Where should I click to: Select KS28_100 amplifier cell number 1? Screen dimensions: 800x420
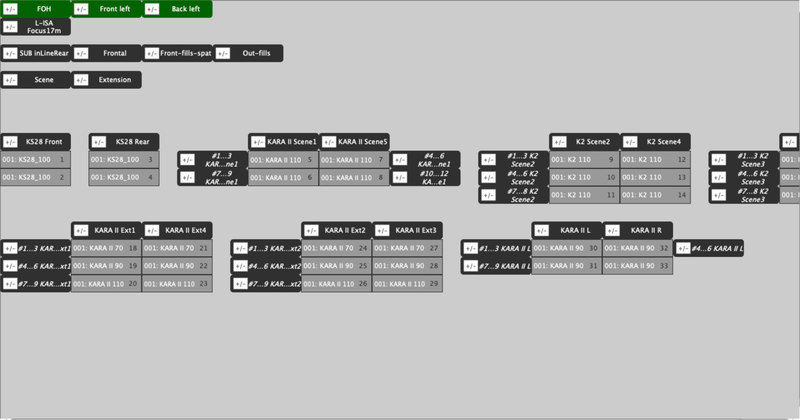(35, 160)
